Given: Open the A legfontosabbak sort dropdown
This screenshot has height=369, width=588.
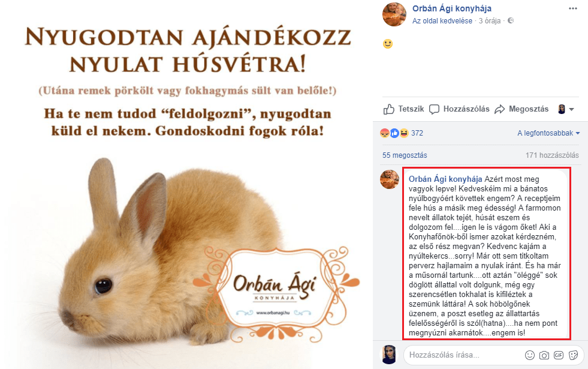Looking at the screenshot, I should [548, 133].
